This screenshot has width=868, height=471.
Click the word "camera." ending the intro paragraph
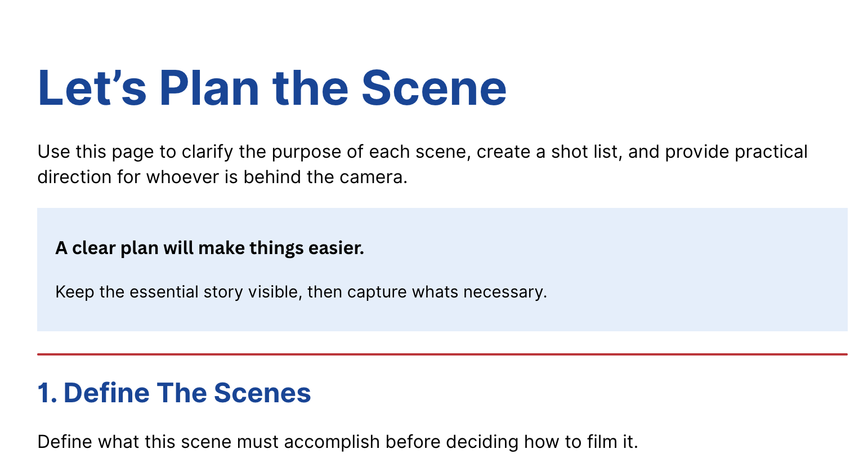(x=373, y=177)
